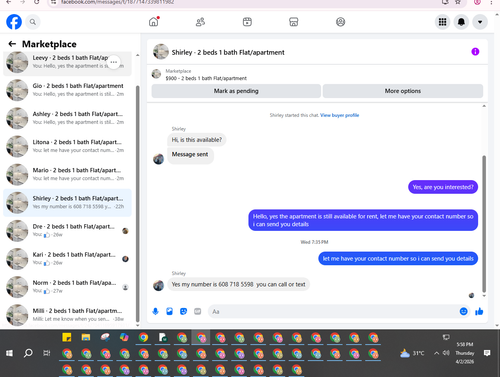Viewport: 500px width, 377px height.
Task: Open the Groups icon in top navigation
Action: [340, 22]
